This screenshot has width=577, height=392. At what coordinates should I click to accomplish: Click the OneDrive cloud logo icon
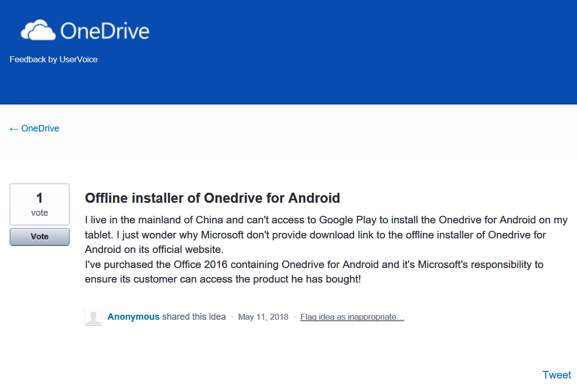click(38, 30)
